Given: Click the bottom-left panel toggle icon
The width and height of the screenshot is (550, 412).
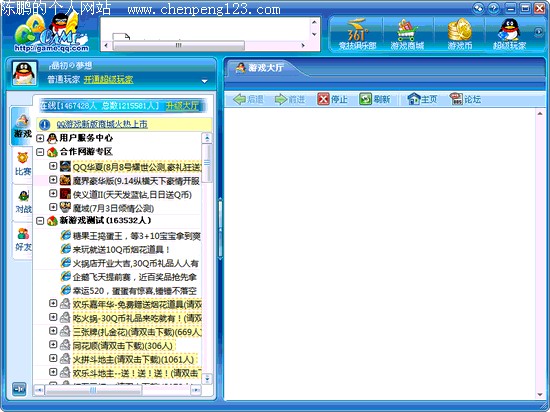Looking at the screenshot, I should coord(19,389).
